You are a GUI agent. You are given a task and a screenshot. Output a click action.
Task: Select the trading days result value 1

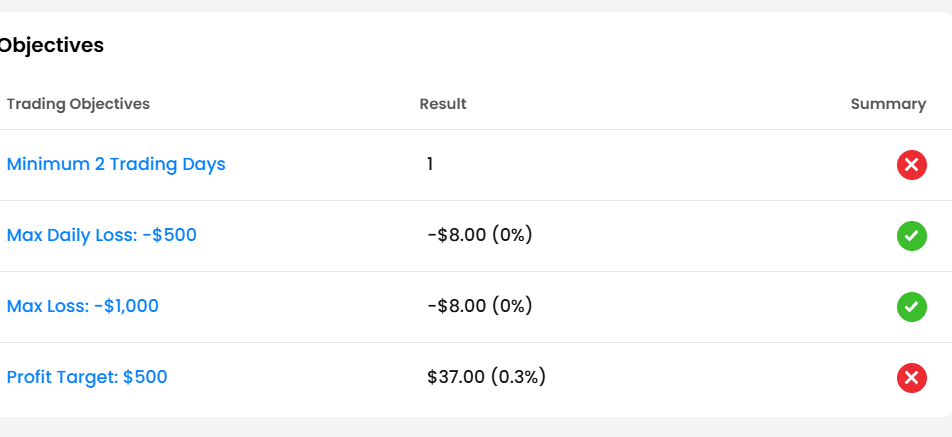coord(430,164)
